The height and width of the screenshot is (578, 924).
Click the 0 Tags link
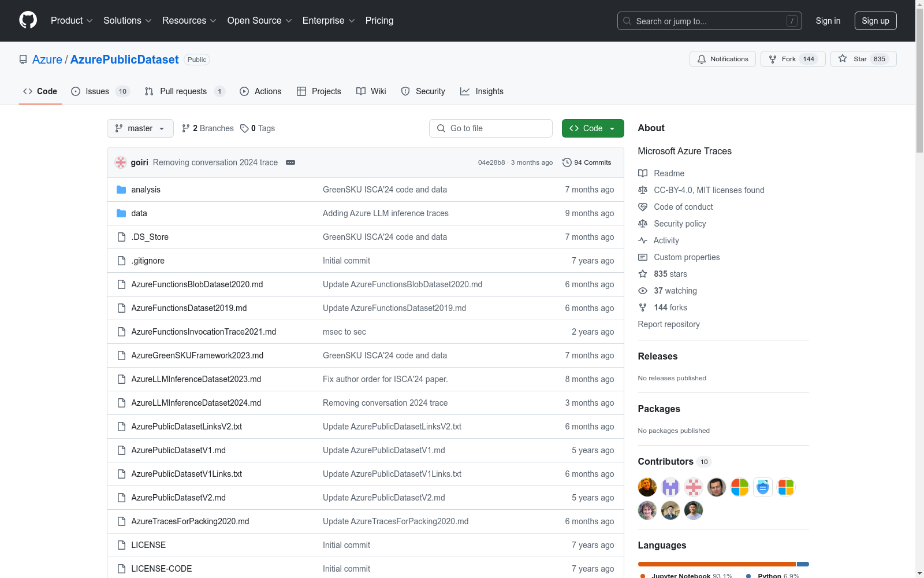(x=258, y=128)
